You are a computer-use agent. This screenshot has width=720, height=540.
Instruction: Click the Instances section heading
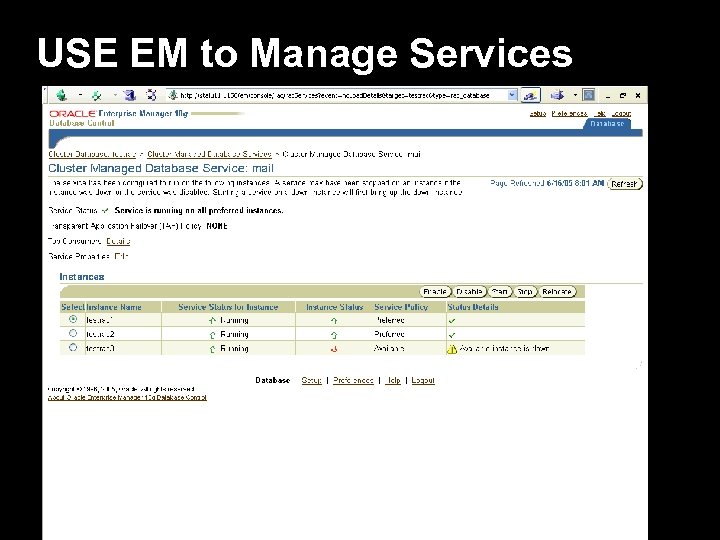click(x=82, y=277)
